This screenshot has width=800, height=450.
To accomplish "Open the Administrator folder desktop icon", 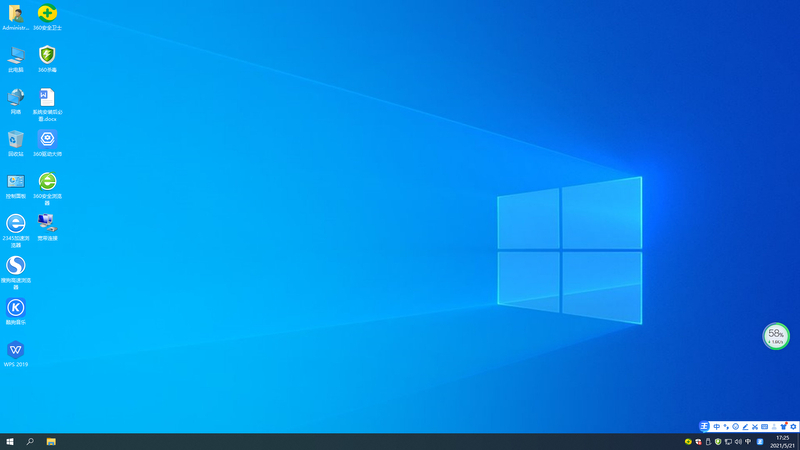I will 16,17.
